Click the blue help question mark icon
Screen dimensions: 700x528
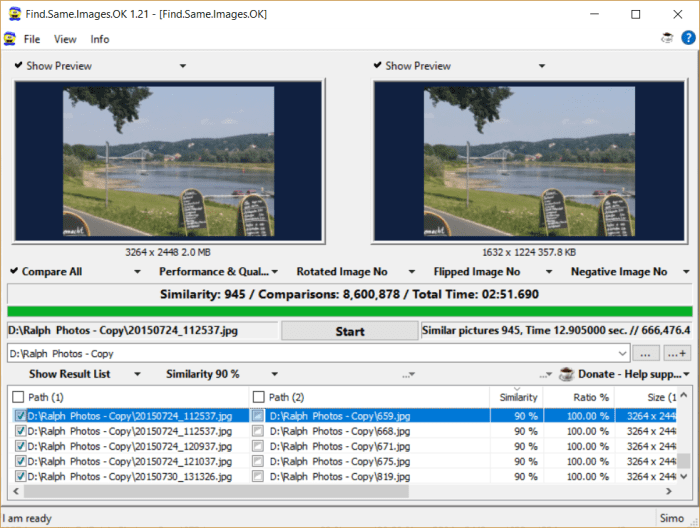click(x=688, y=39)
